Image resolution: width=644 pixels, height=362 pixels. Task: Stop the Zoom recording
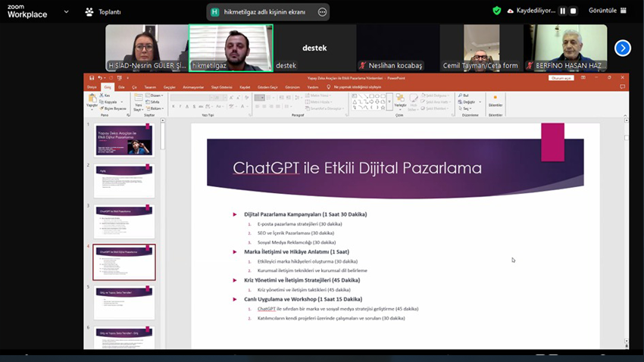tap(573, 11)
